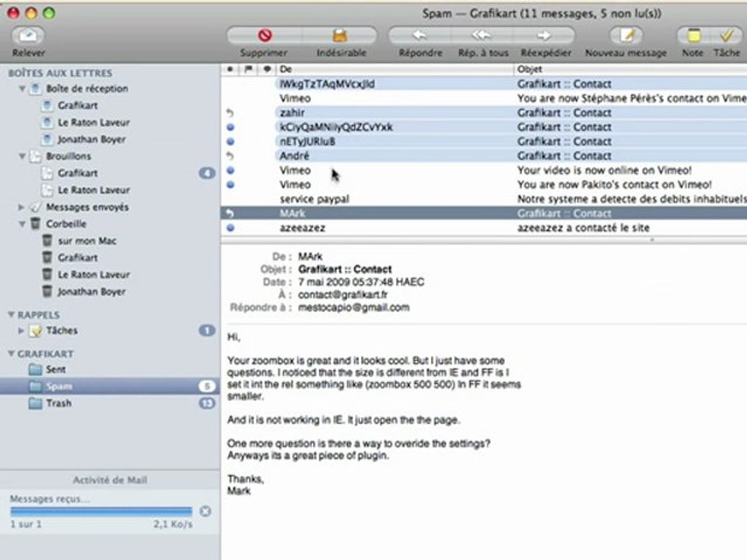Click the Activité de Mail header
Viewport: 747px width, 560px height.
point(110,480)
